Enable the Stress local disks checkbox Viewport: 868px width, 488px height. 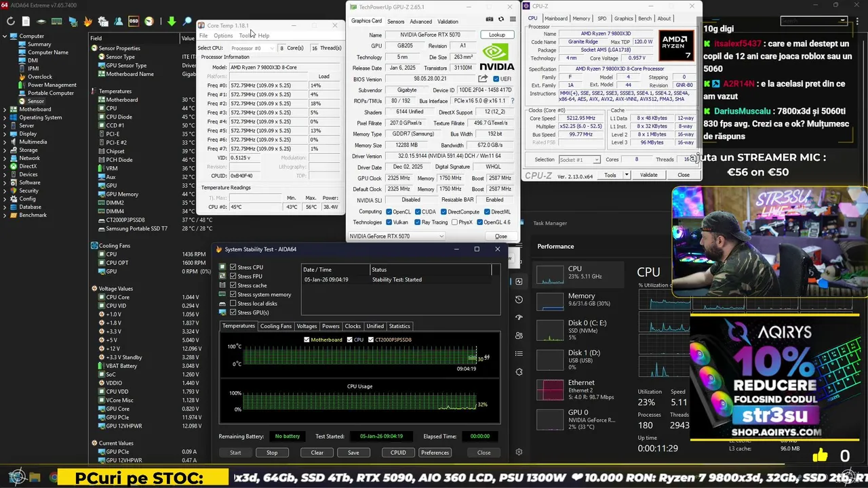click(x=233, y=303)
